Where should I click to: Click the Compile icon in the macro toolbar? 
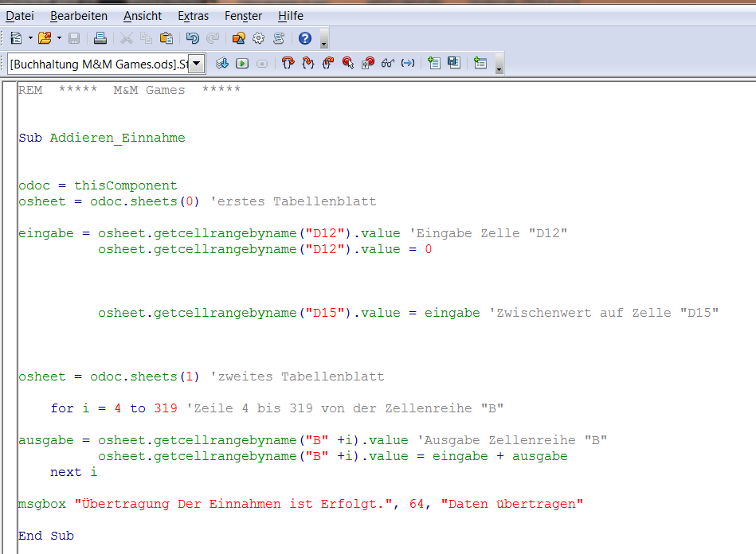223,63
